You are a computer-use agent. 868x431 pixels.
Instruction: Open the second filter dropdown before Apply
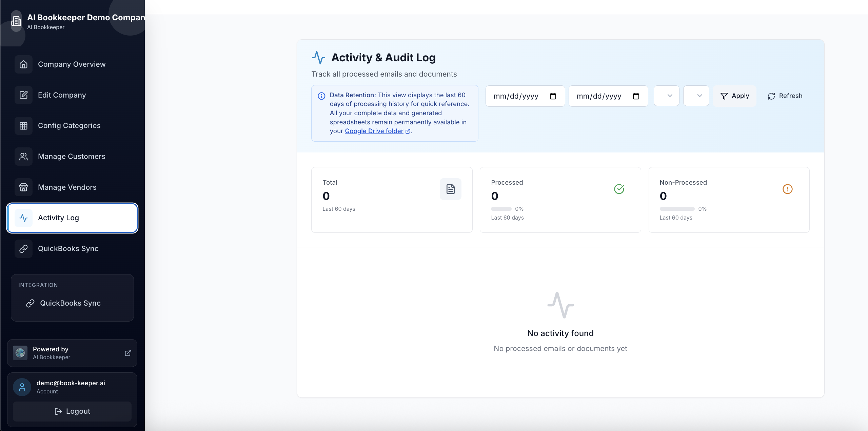696,96
